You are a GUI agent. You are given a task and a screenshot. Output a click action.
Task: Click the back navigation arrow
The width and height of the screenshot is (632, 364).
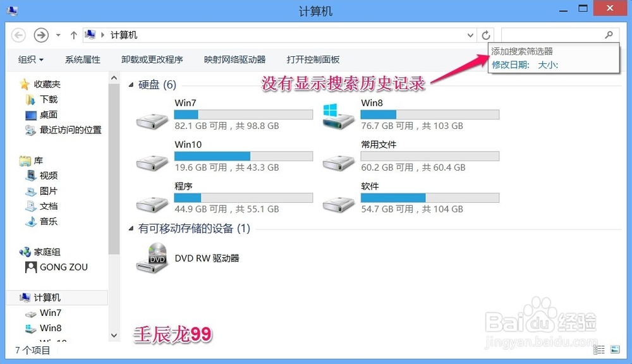18,35
